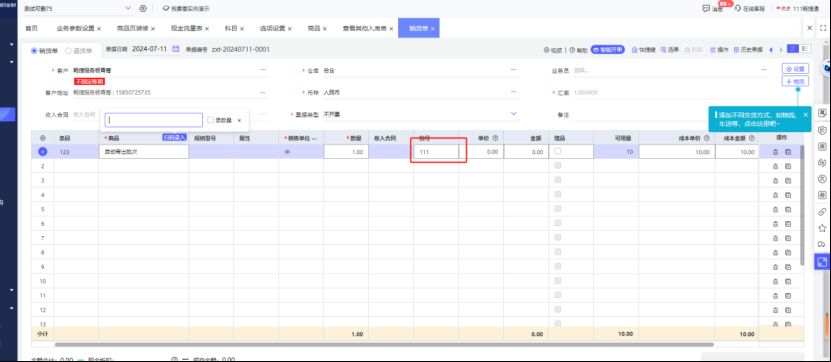
Task: Open the calendar icon beside 2024-07-11
Action: click(x=176, y=49)
